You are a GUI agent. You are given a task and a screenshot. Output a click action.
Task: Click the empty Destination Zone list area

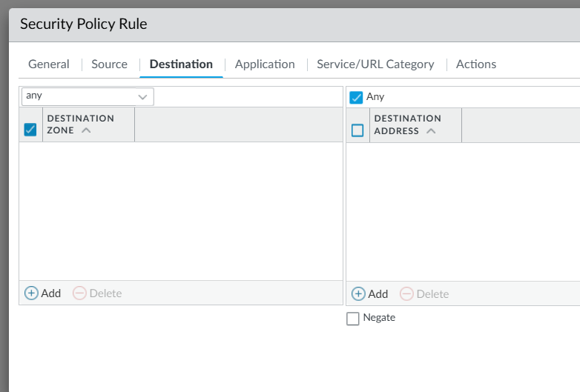pyautogui.click(x=180, y=210)
